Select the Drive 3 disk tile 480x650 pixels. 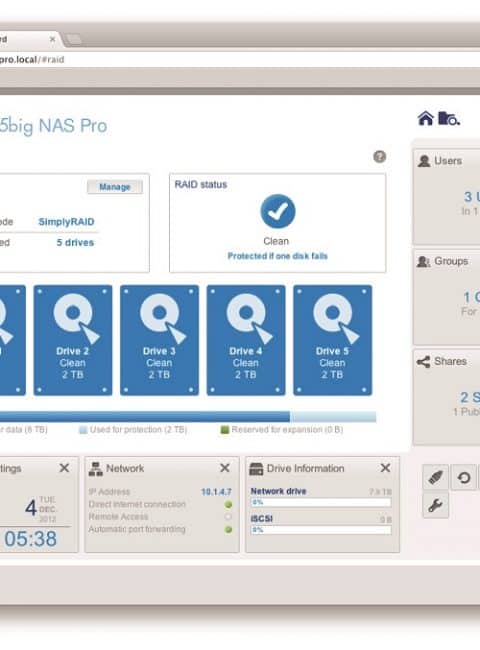159,340
